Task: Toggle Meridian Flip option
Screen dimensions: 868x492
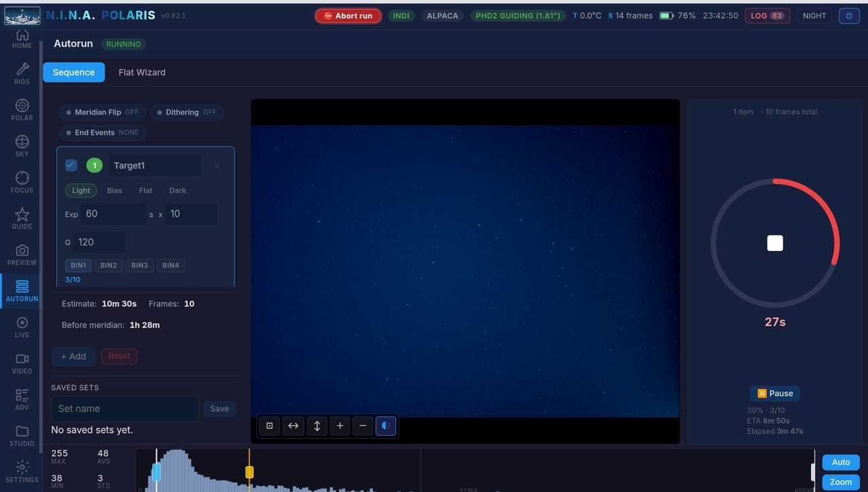Action: point(102,112)
